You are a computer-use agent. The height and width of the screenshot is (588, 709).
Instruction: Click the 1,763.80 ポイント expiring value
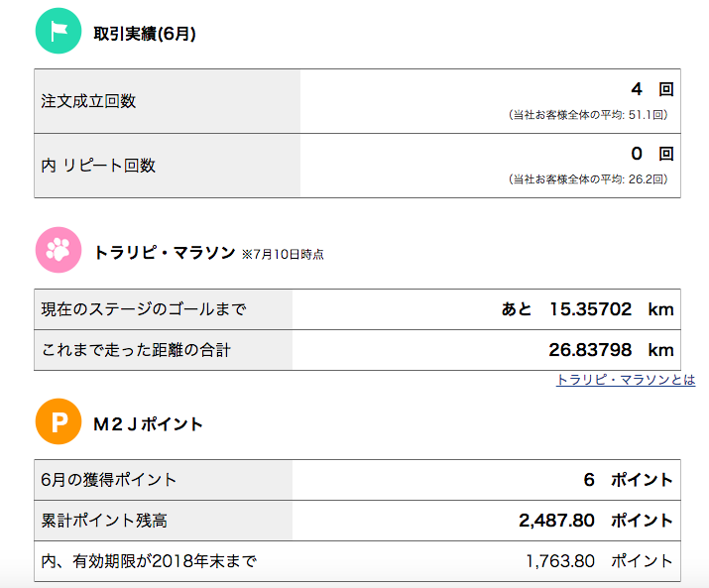[600, 561]
